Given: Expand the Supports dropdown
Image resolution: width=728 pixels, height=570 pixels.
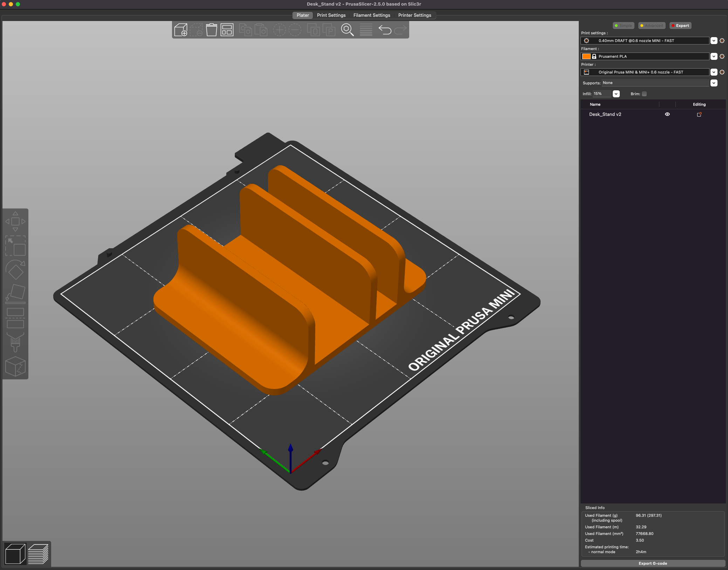Looking at the screenshot, I should point(714,83).
